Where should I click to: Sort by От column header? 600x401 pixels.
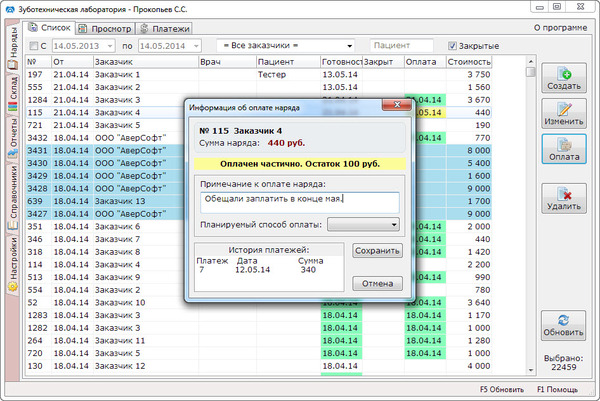72,62
